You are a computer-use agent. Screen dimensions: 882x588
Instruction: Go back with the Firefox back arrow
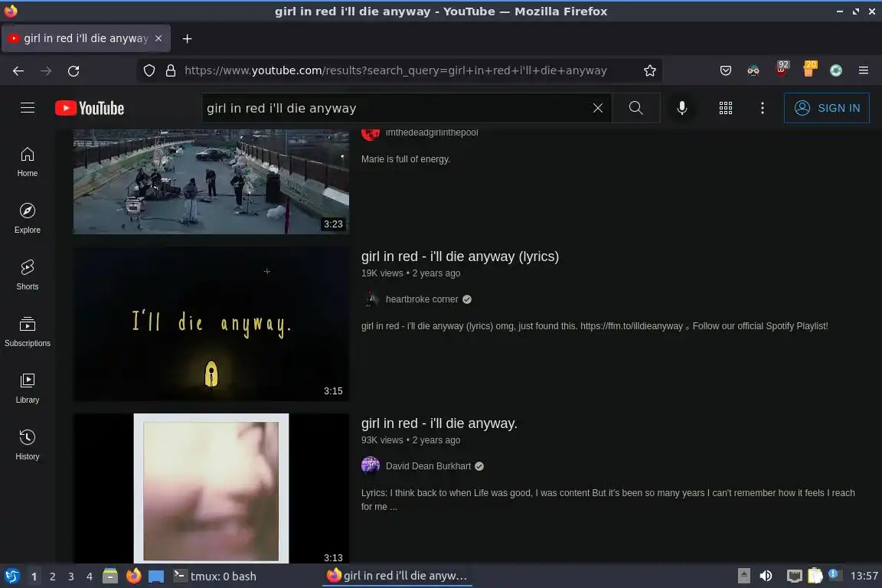(18, 71)
